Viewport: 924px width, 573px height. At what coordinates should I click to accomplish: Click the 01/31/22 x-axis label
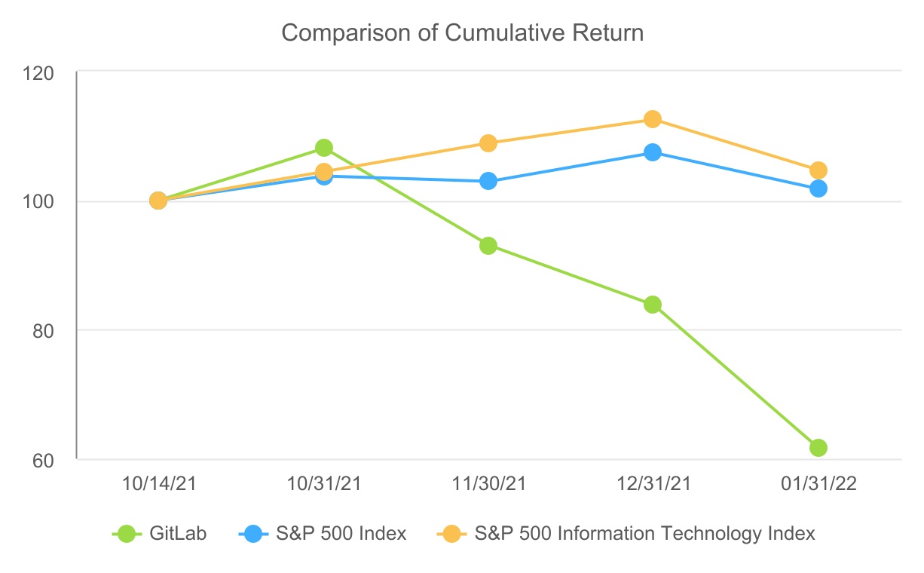818,484
